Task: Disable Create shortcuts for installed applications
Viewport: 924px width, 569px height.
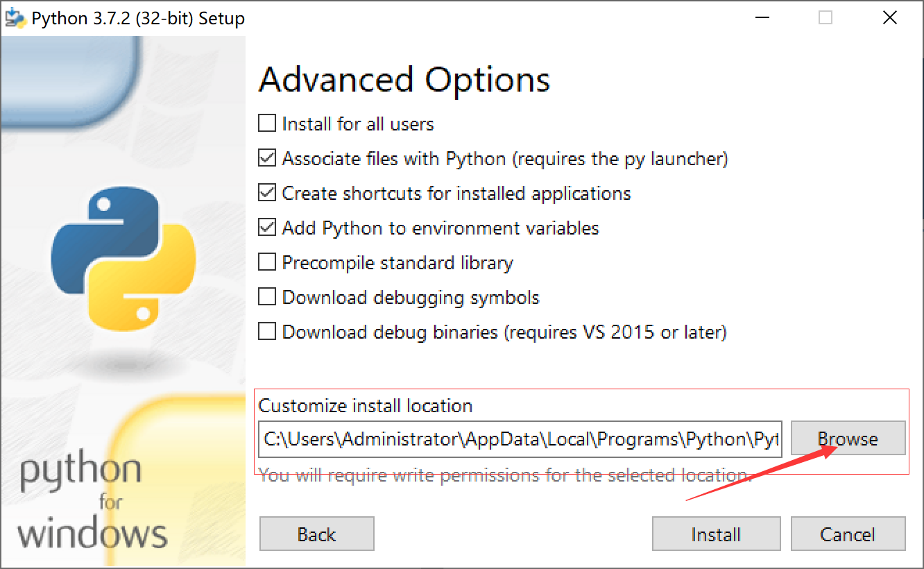Action: pos(267,192)
